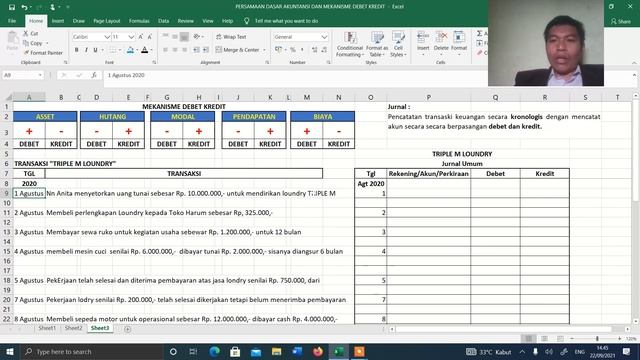Open Microsoft Edge from taskbar
This screenshot has height=360, width=640.
point(214,351)
